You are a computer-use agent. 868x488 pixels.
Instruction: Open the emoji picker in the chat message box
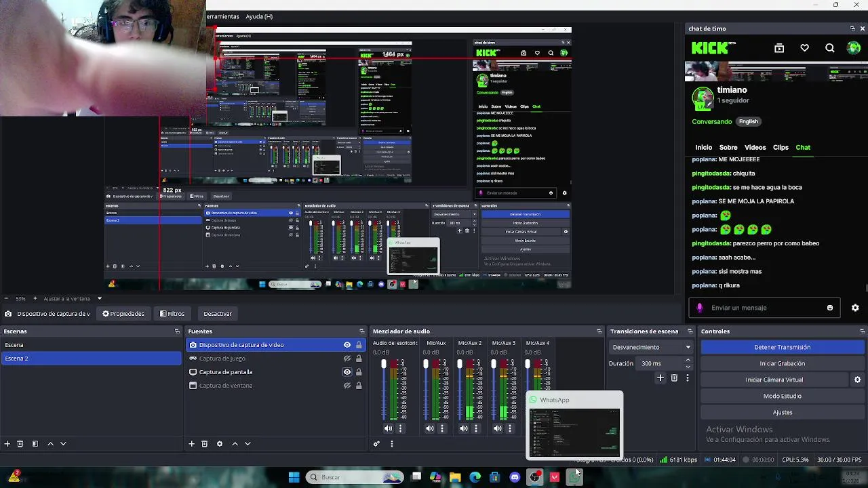click(x=830, y=308)
